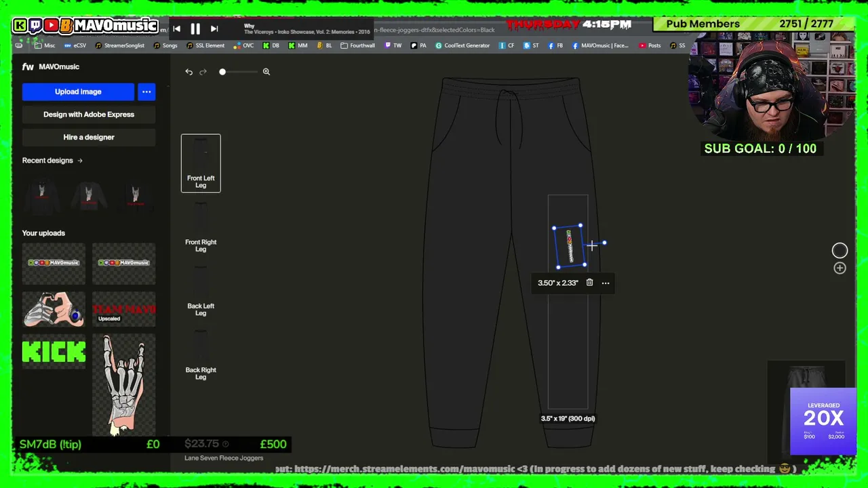Click the circle tool icon on right edge
The height and width of the screenshot is (488, 868).
[x=840, y=251]
